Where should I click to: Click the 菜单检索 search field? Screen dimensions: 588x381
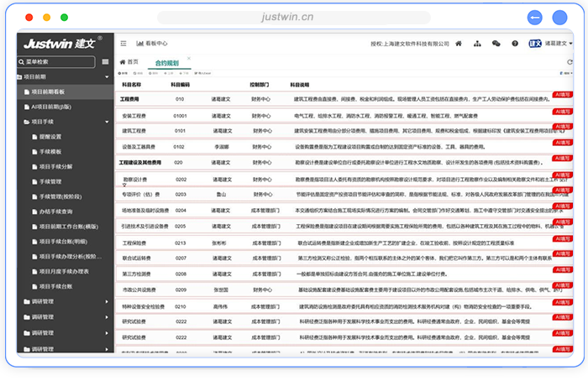point(55,61)
